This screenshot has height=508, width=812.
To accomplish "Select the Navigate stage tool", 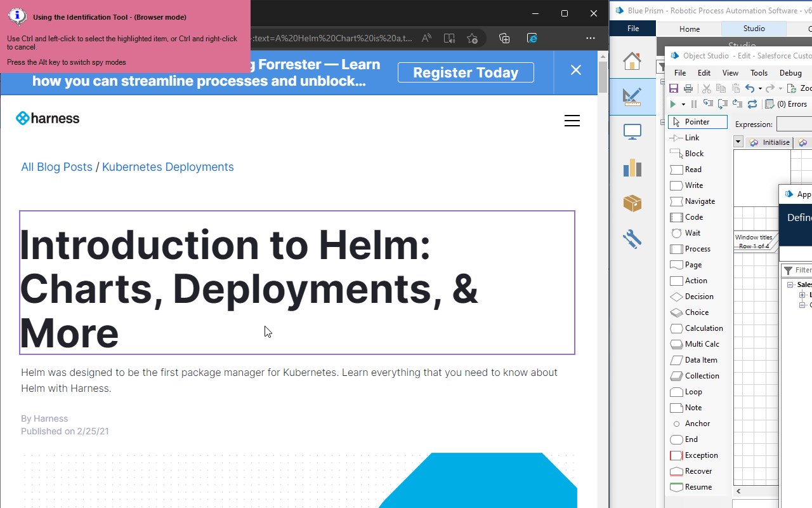I will pos(693,201).
